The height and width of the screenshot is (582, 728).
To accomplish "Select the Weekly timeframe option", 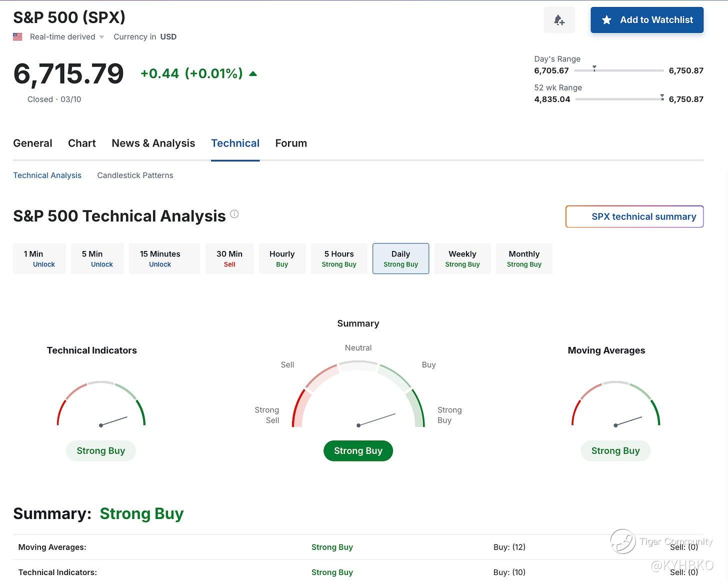I will pyautogui.click(x=462, y=258).
